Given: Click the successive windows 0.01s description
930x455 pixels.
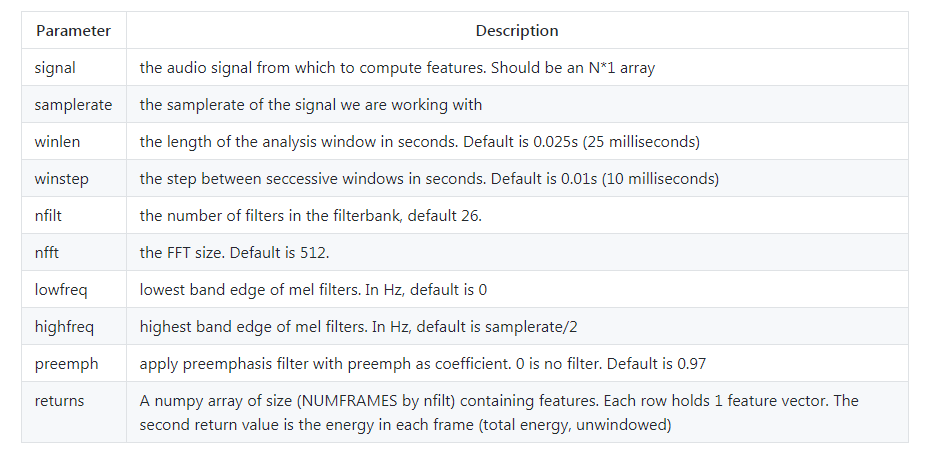Looking at the screenshot, I should coord(429,179).
